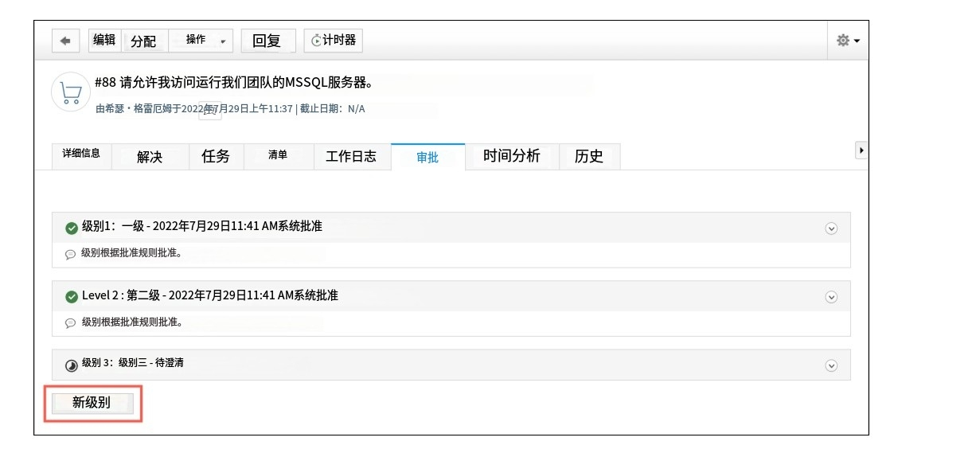Screen dimensions: 980x453
Task: Click pending status icon for 级别 3
Action: [x=72, y=365]
